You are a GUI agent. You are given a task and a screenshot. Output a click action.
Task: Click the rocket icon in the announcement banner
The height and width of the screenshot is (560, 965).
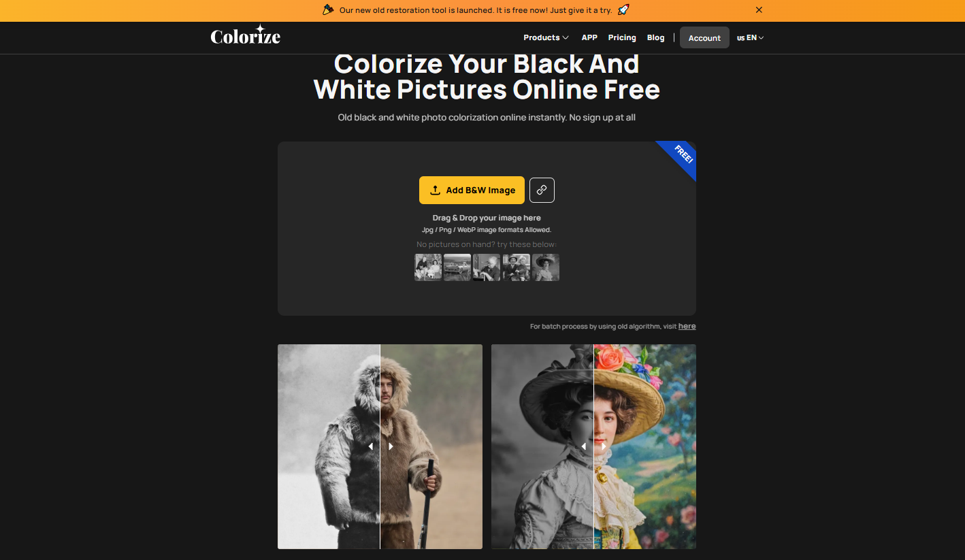[623, 10]
